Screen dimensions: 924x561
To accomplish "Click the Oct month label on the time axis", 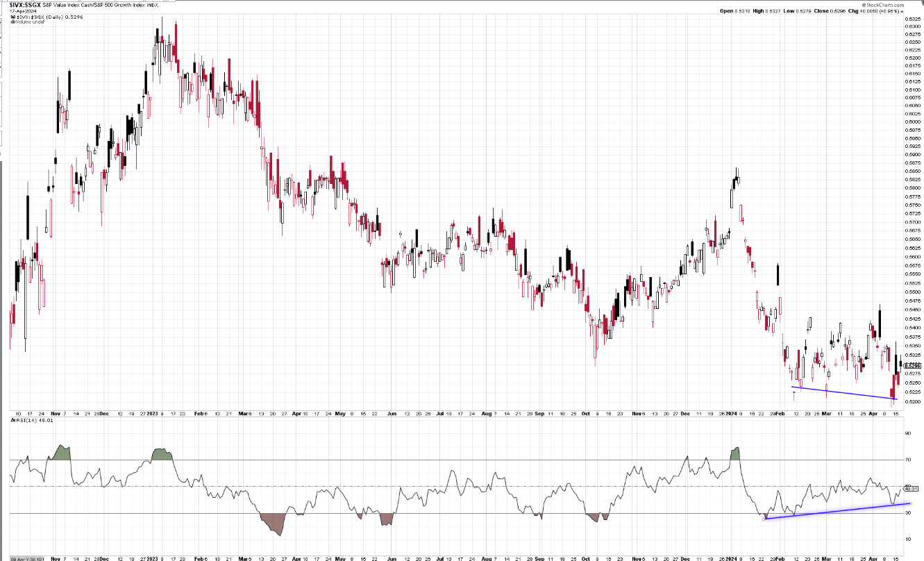I will coord(587,412).
